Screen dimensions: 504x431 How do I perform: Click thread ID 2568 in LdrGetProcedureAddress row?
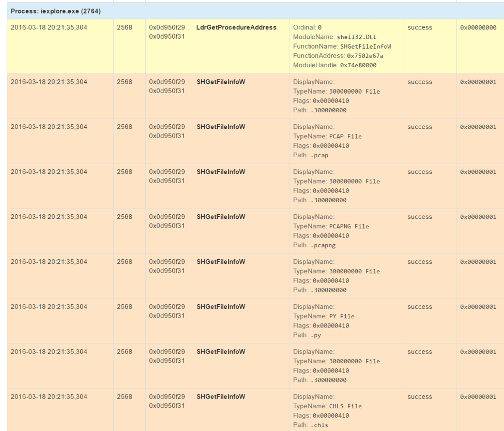pyautogui.click(x=125, y=27)
